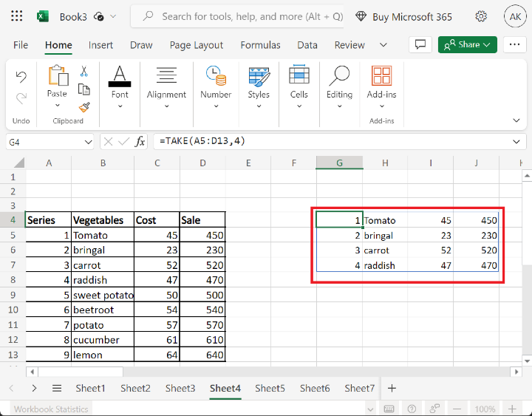
Task: Open the Font group icon
Action: [120, 76]
